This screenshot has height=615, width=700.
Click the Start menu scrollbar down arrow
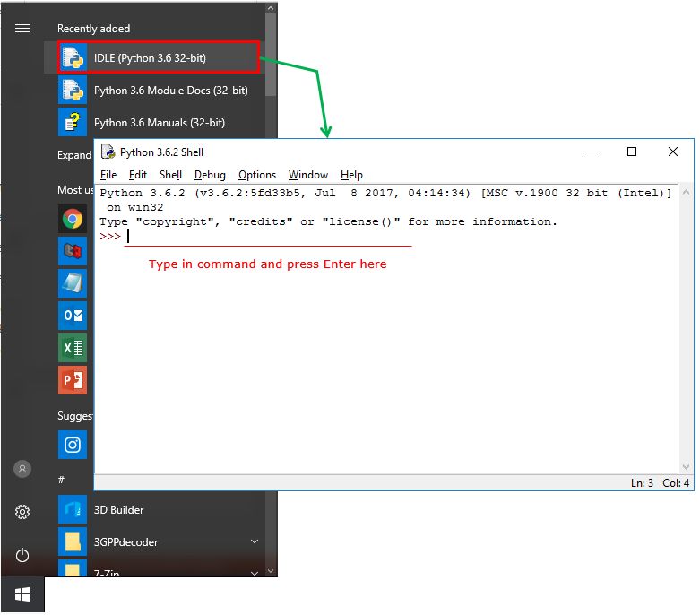[271, 571]
